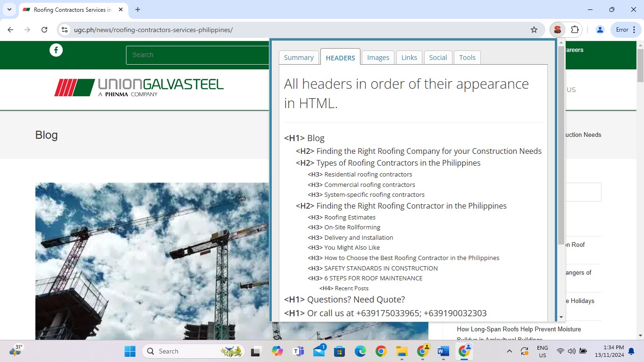Switch to the Images tab

tap(378, 58)
